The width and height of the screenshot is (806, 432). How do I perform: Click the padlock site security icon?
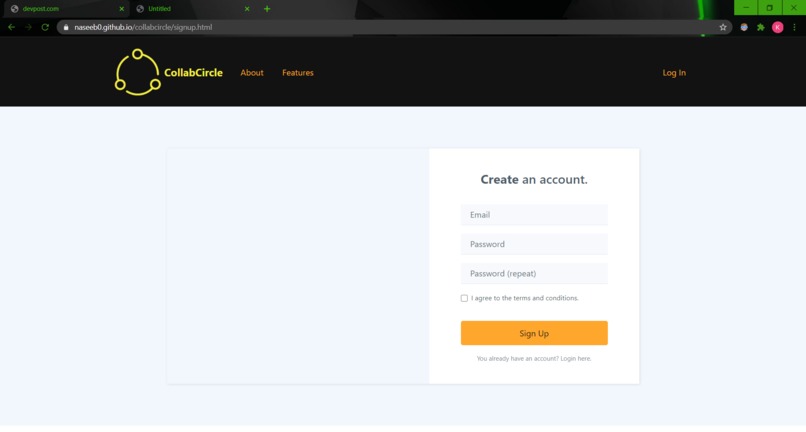point(66,27)
